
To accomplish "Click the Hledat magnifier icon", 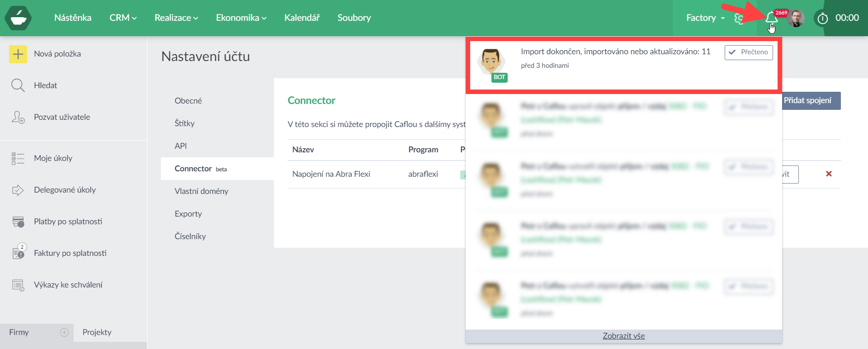I will [x=18, y=85].
